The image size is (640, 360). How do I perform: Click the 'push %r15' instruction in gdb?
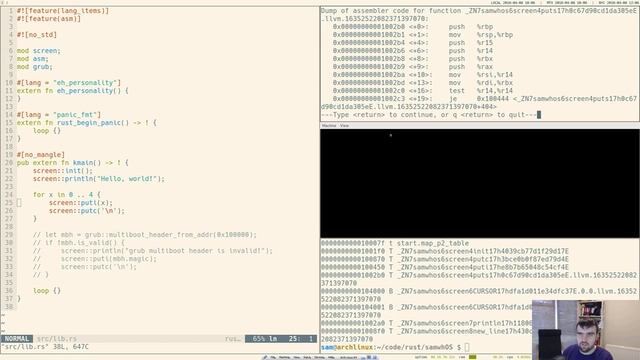coord(413,43)
